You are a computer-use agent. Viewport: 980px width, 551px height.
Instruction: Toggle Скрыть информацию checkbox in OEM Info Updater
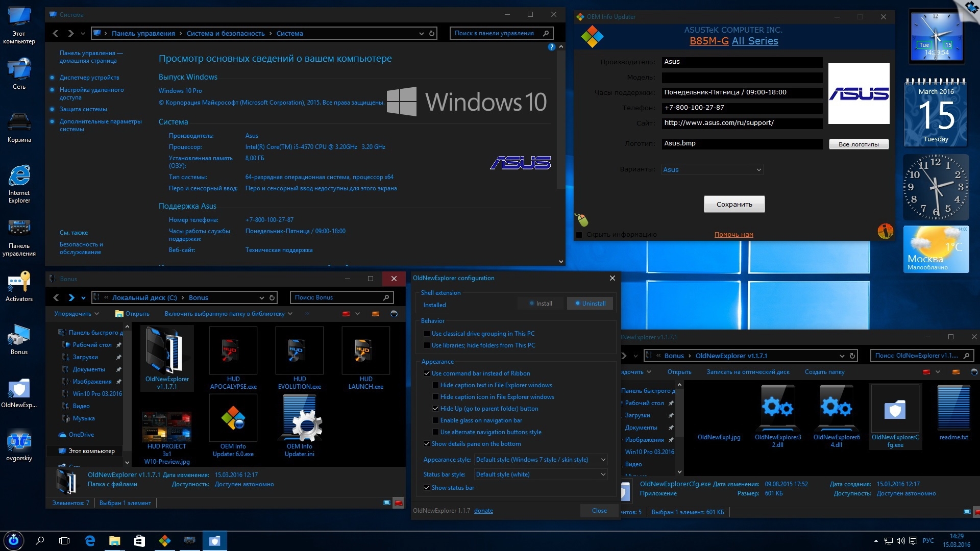(579, 235)
